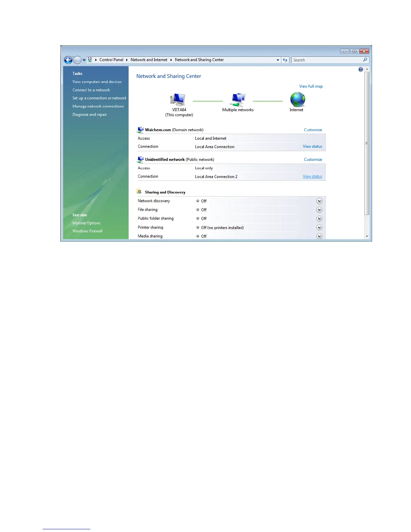This screenshot has width=411, height=532.
Task: Expand Media sharing settings chevron
Action: coord(319,236)
